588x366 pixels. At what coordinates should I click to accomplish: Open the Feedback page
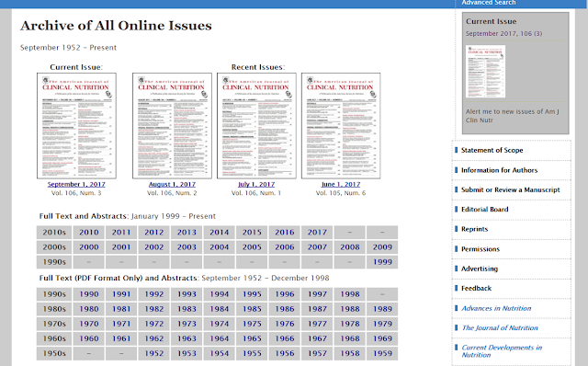click(476, 289)
